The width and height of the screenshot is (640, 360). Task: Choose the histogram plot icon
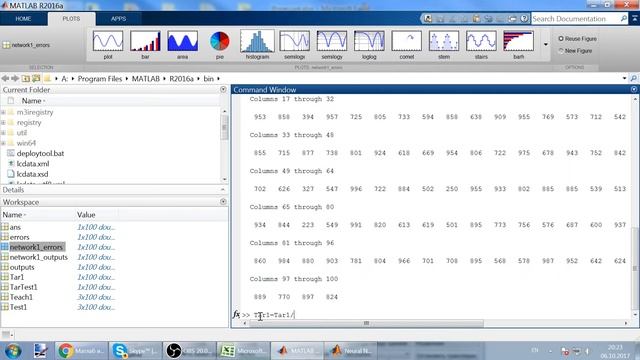pyautogui.click(x=257, y=45)
